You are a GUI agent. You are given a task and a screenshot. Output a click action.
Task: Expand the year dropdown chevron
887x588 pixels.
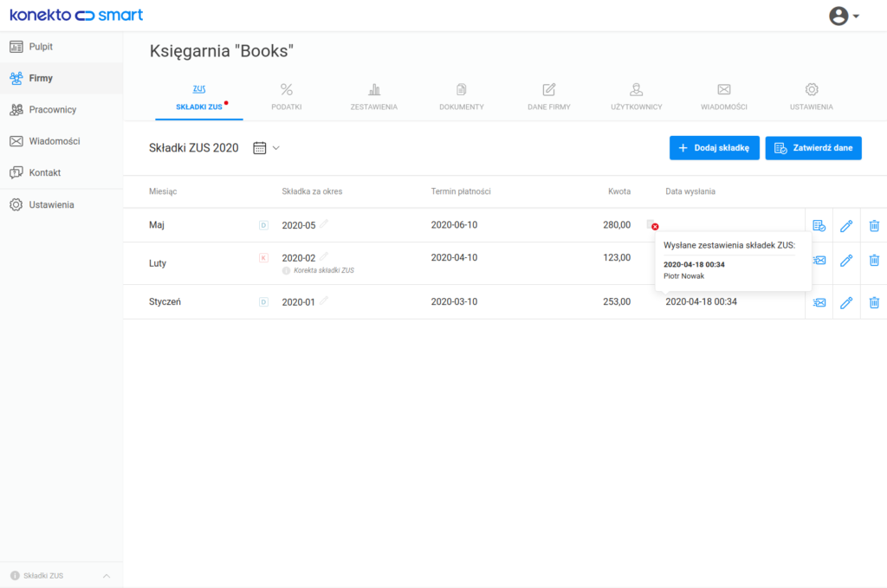point(276,148)
